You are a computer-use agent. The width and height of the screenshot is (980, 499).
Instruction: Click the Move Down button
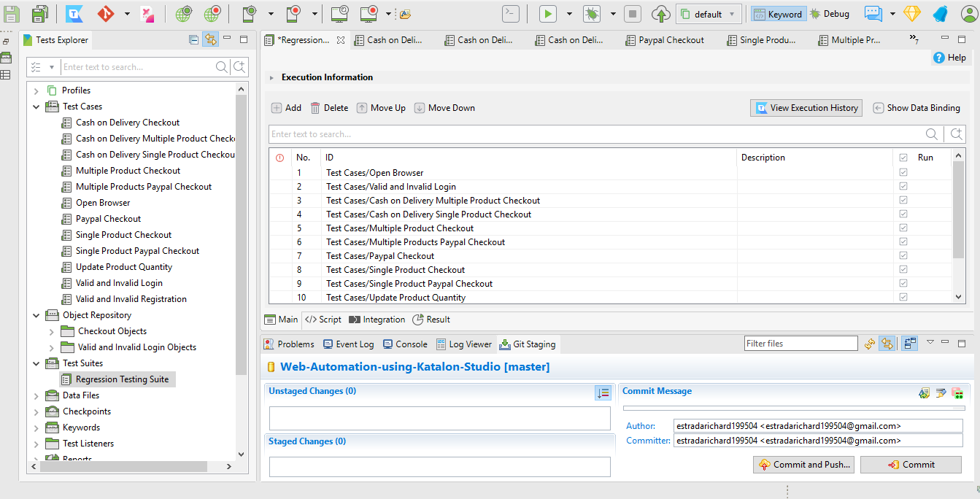pyautogui.click(x=444, y=108)
